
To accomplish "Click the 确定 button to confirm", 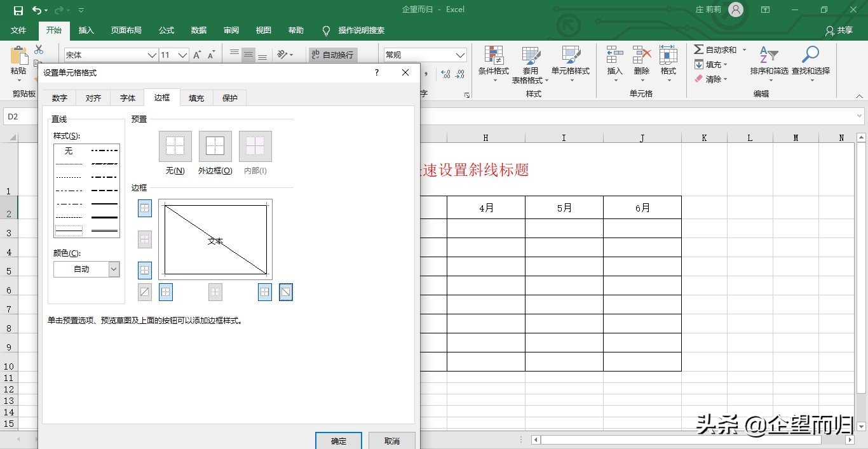I will (338, 441).
